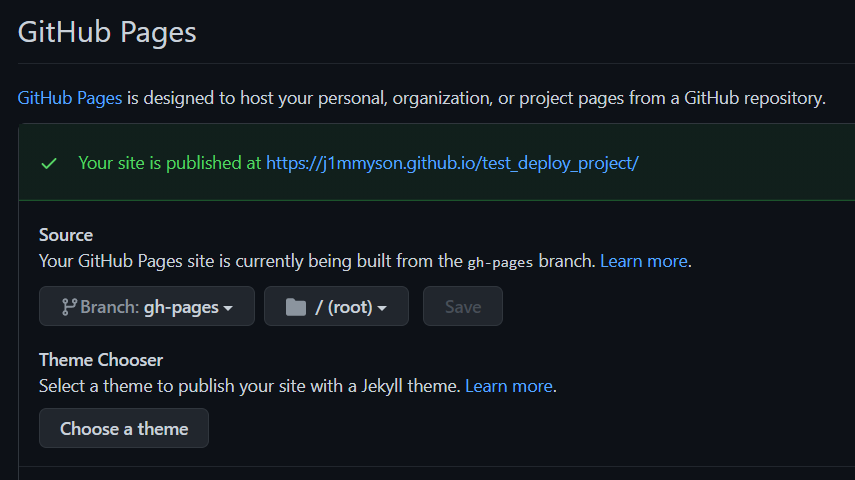Click the folder icon in root selector
This screenshot has height=480, width=855.
point(296,307)
